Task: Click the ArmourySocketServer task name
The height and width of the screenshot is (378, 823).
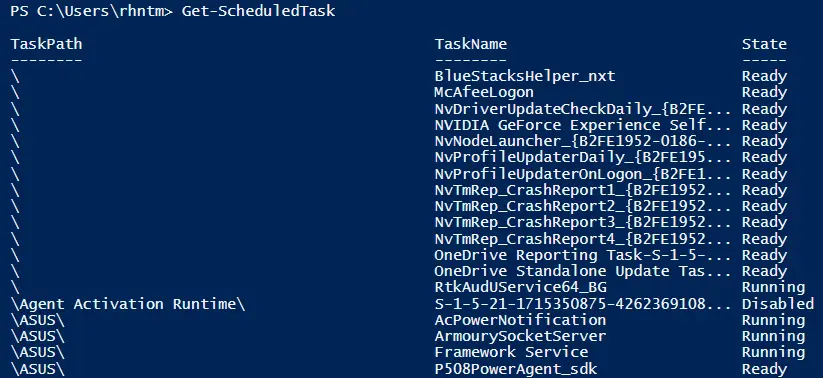Action: [520, 336]
